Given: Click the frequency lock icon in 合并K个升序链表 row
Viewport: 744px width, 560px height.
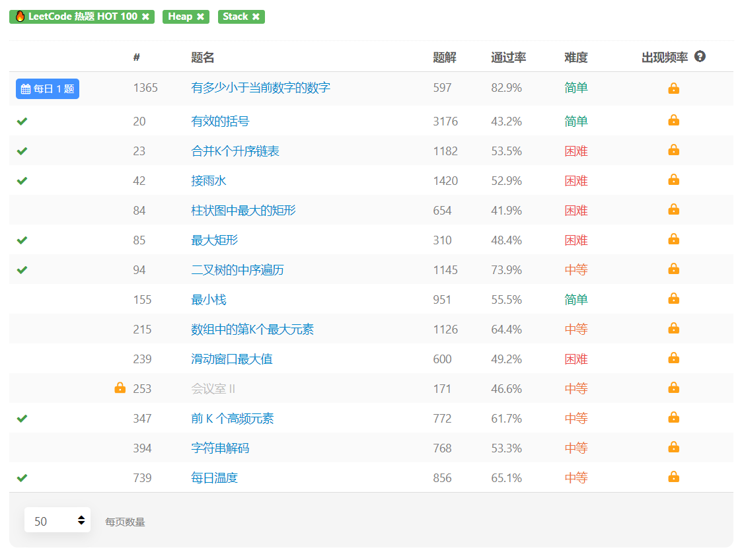Looking at the screenshot, I should click(673, 150).
